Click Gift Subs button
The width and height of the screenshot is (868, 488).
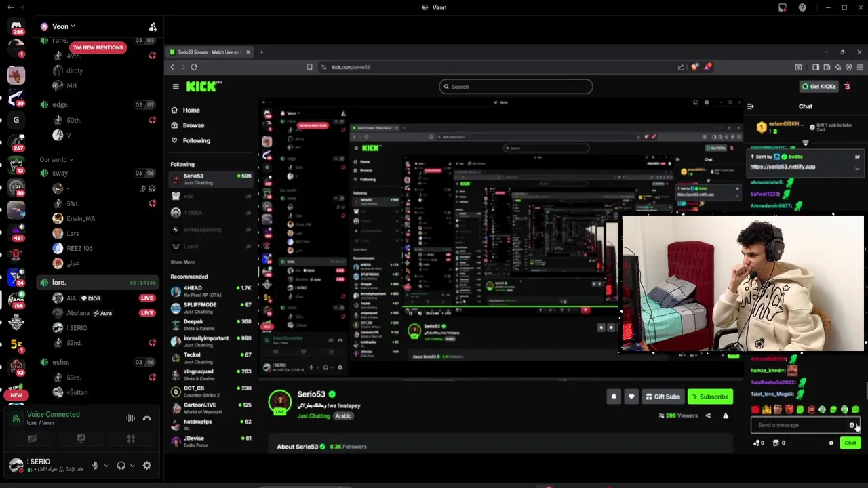pos(663,396)
